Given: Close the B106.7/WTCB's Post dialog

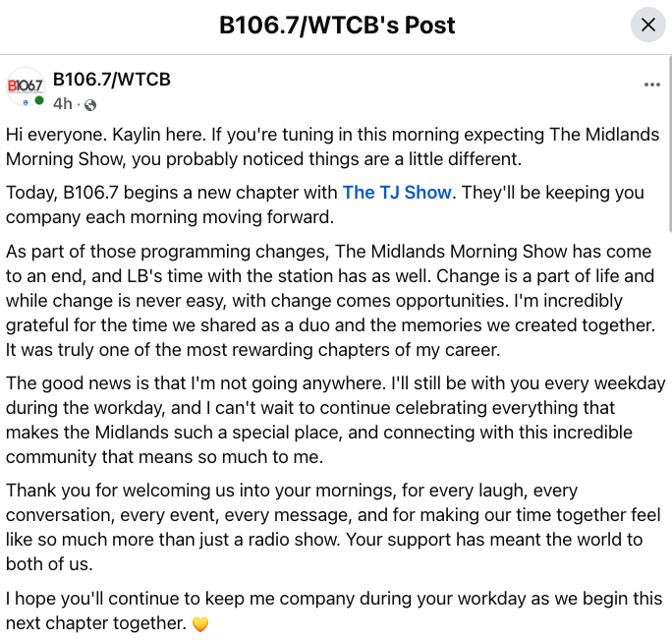Looking at the screenshot, I should coord(648,25).
